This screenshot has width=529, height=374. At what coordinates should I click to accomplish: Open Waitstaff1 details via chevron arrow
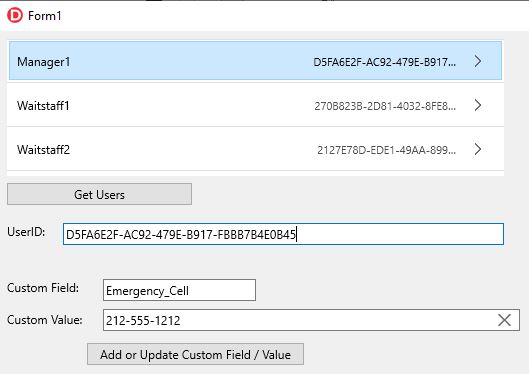coord(478,105)
